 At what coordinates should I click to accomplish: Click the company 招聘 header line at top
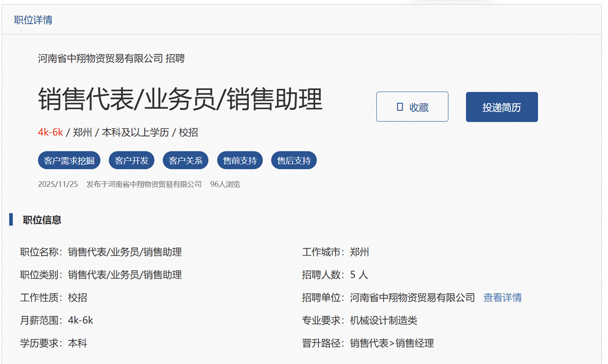pos(111,58)
